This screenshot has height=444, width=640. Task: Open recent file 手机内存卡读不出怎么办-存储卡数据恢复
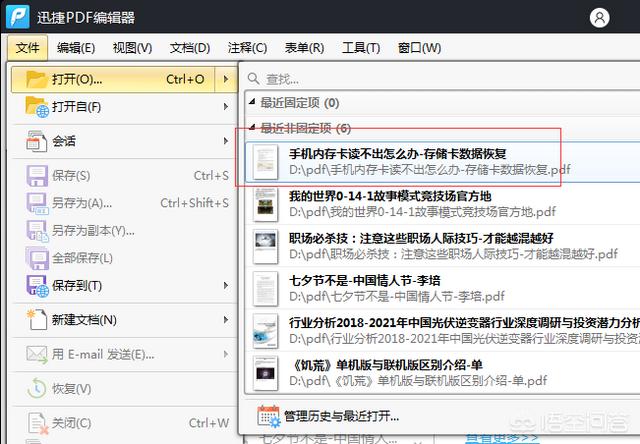pos(442,162)
